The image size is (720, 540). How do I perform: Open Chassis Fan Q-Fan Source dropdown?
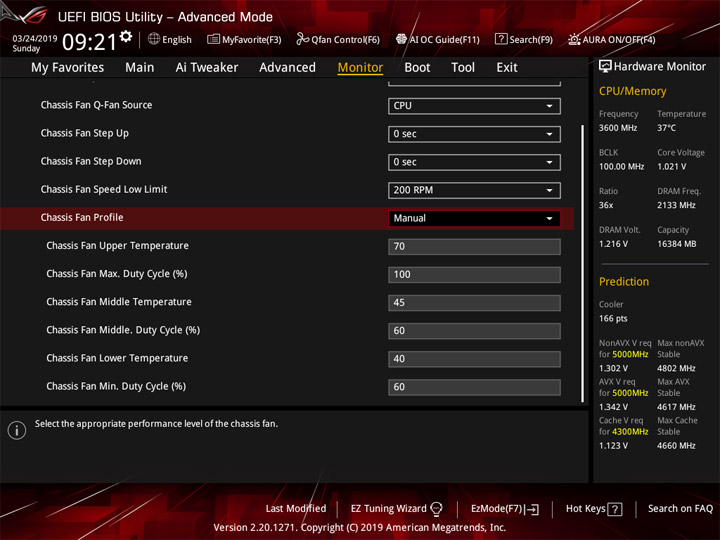pyautogui.click(x=474, y=106)
